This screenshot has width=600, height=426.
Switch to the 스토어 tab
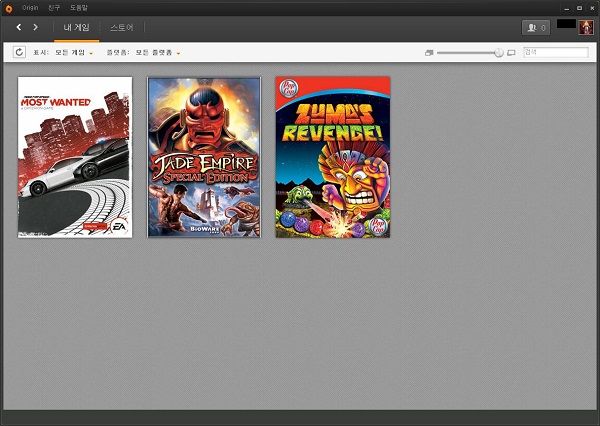[122, 28]
